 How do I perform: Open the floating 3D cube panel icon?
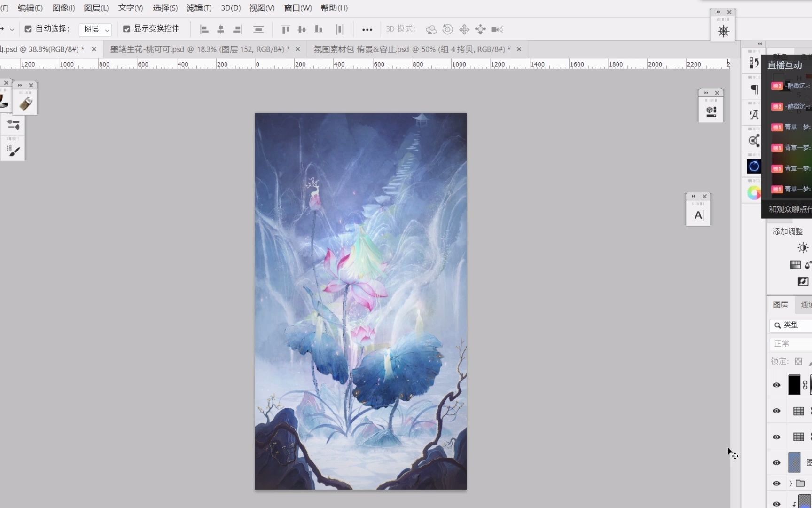711,111
